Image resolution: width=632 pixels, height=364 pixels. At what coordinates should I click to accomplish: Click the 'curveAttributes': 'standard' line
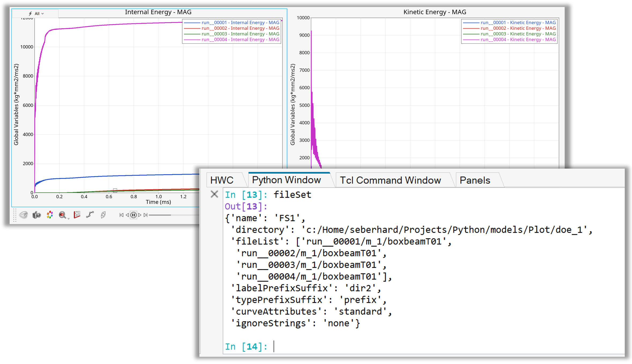pos(311,311)
